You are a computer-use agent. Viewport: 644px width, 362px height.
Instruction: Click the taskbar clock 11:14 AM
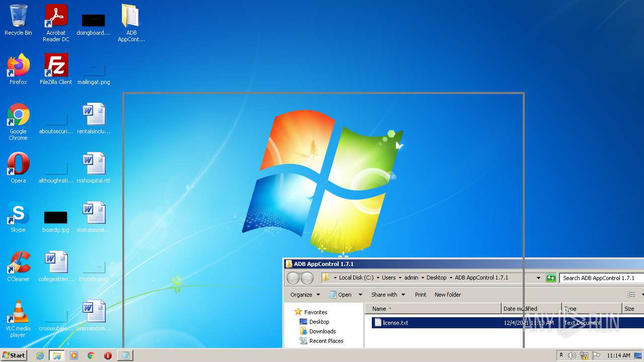pos(618,355)
